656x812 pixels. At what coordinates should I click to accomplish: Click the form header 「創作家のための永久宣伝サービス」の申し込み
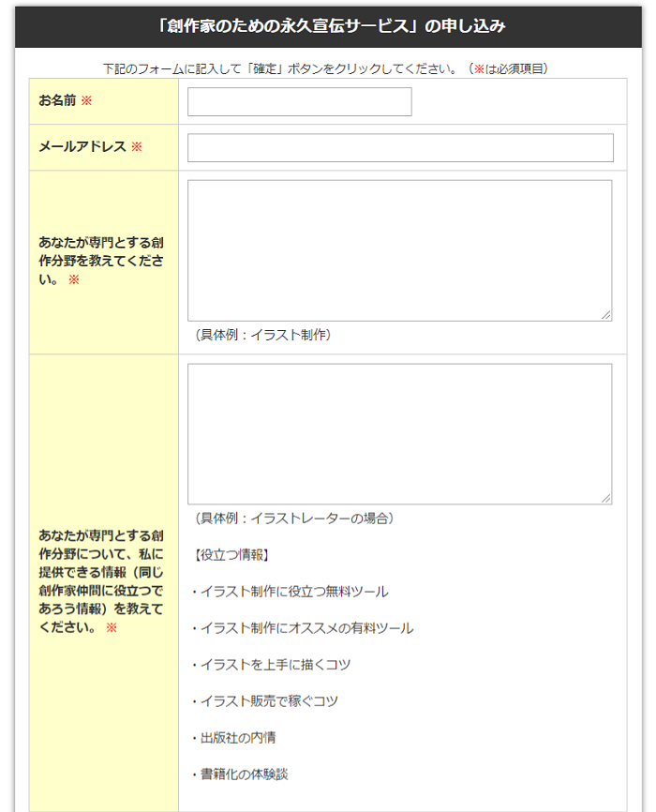[331, 26]
